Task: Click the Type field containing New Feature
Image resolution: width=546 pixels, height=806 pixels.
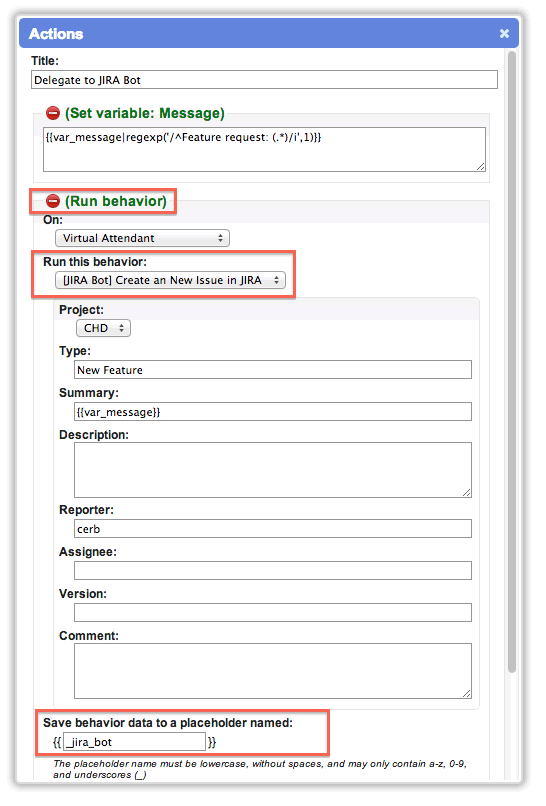Action: point(272,370)
